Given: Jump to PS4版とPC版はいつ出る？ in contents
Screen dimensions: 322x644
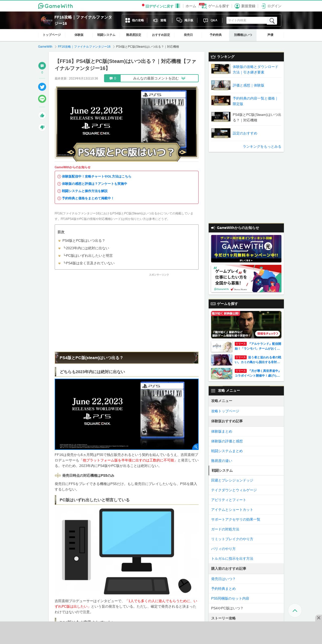Looking at the screenshot, I should (84, 240).
